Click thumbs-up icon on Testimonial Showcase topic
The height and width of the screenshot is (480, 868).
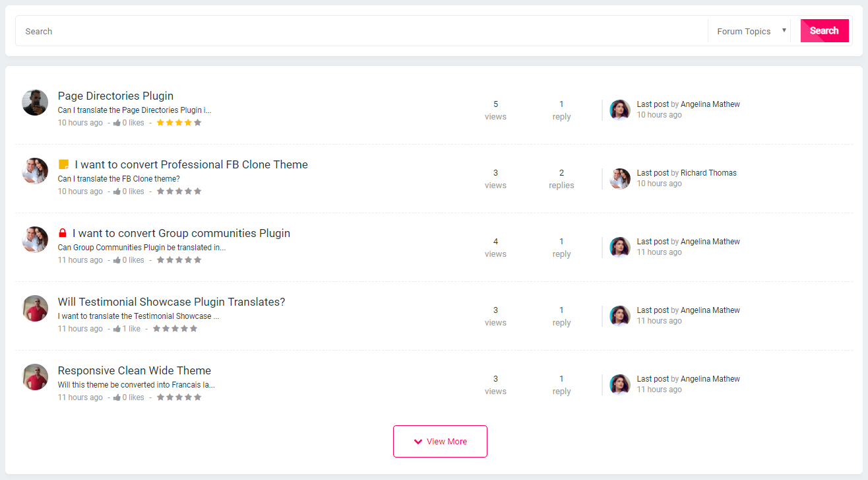(117, 329)
